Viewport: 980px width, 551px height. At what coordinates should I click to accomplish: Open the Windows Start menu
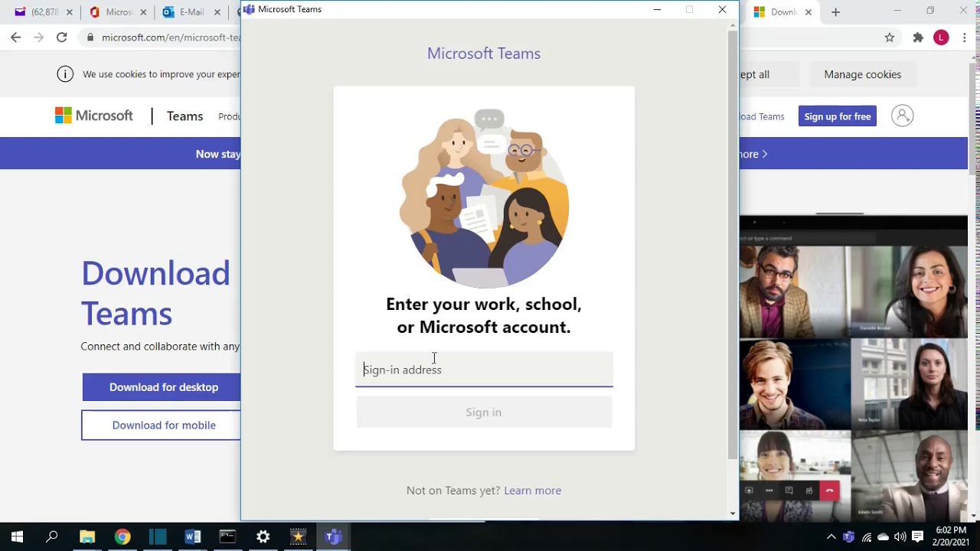[17, 537]
